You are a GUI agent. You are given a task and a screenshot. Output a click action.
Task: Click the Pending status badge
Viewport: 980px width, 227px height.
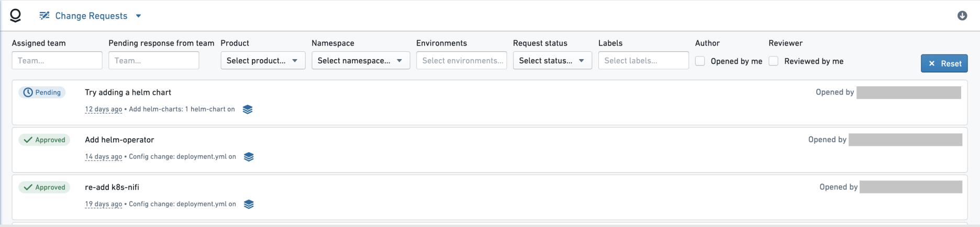pyautogui.click(x=42, y=93)
